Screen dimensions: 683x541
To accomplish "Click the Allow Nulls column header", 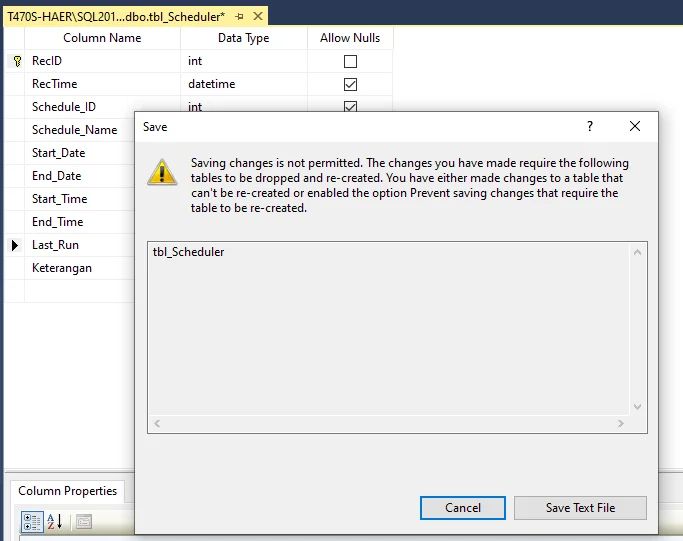I will tap(350, 38).
